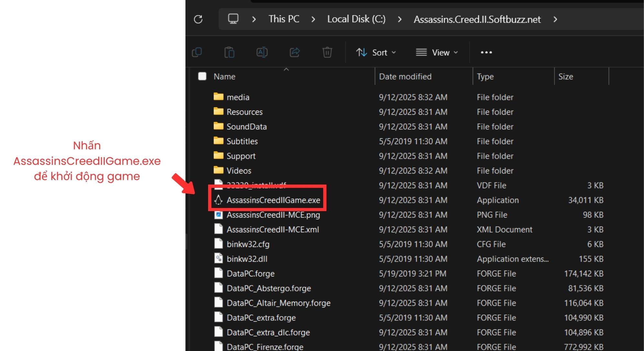
Task: Sort by the Type column header
Action: click(x=485, y=77)
